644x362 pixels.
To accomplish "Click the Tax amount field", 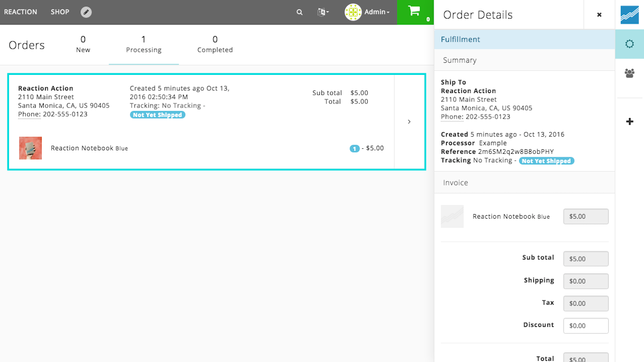I will [x=586, y=304].
